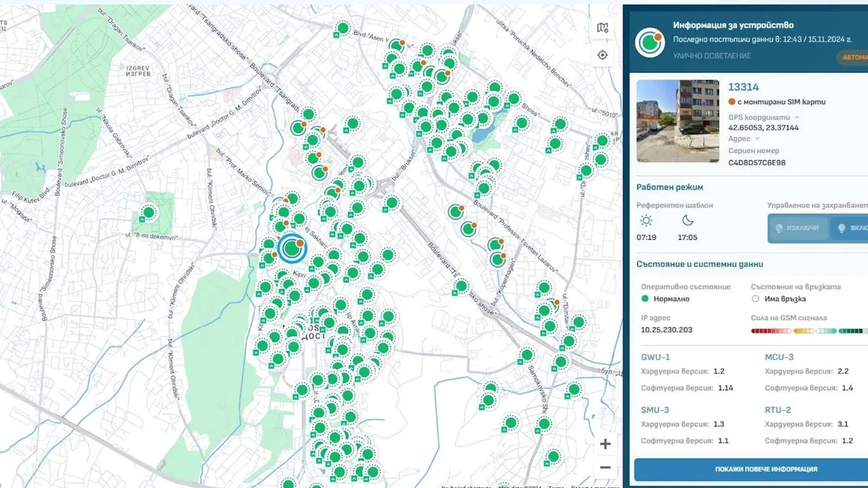Click the Работен режим section heading
The height and width of the screenshot is (488, 868).
(669, 187)
